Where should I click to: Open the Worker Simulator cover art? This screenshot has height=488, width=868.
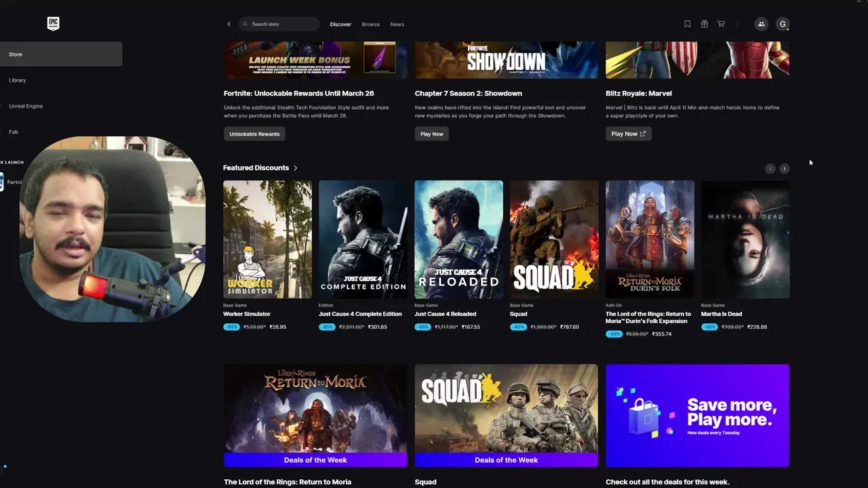point(267,239)
